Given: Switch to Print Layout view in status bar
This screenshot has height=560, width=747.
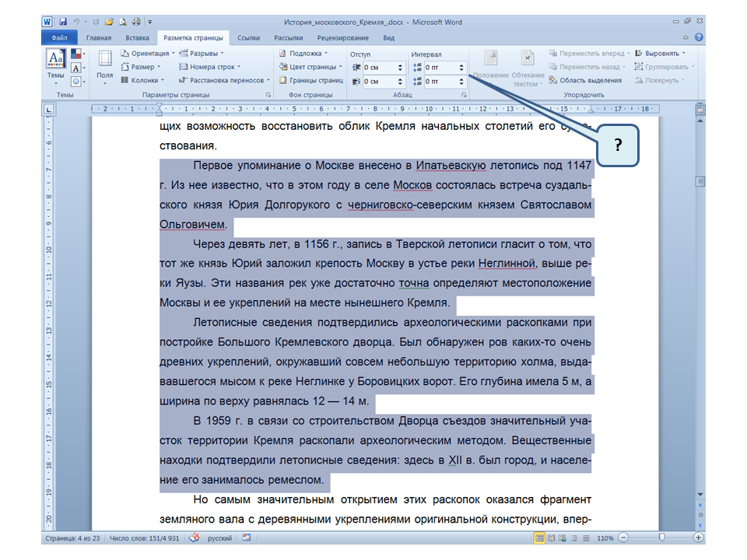Looking at the screenshot, I should (x=539, y=538).
